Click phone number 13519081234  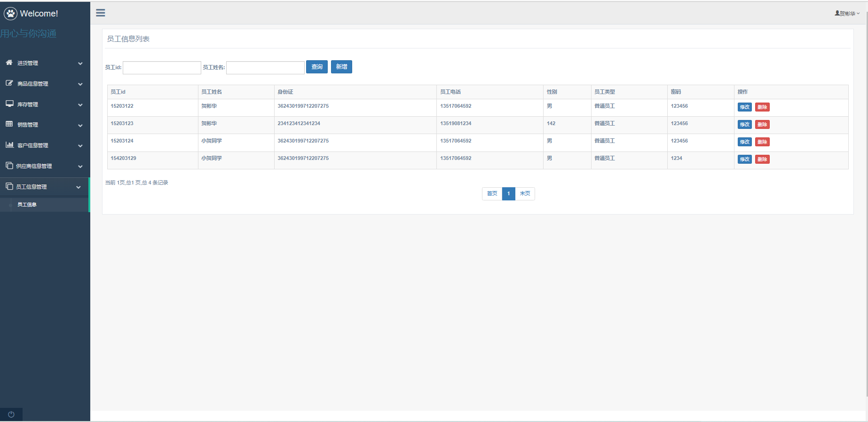(456, 124)
